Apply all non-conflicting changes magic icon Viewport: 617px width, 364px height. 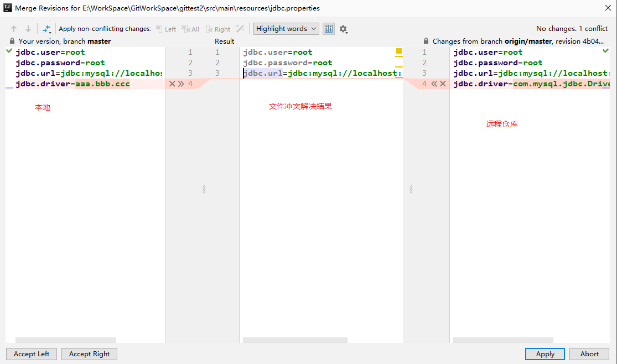pyautogui.click(x=47, y=29)
